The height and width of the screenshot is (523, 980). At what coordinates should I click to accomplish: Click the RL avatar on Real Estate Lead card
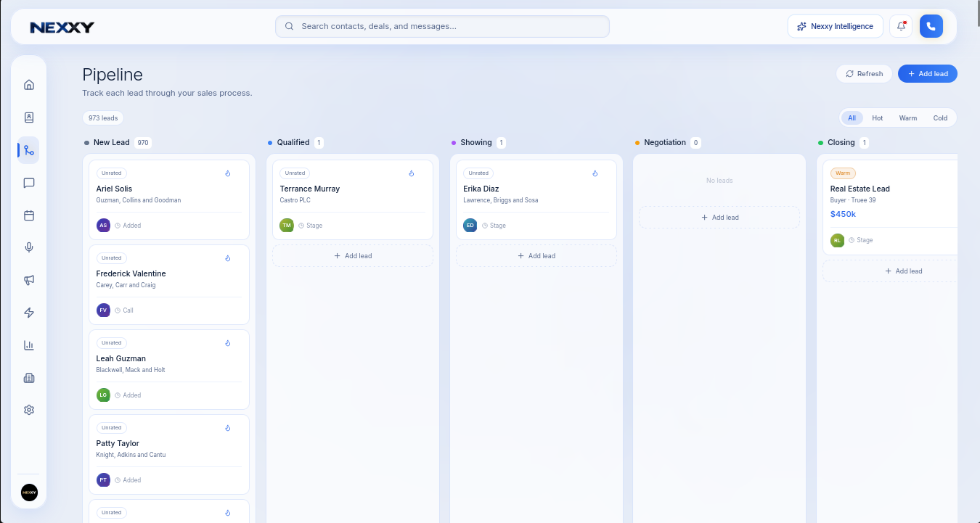pyautogui.click(x=838, y=240)
